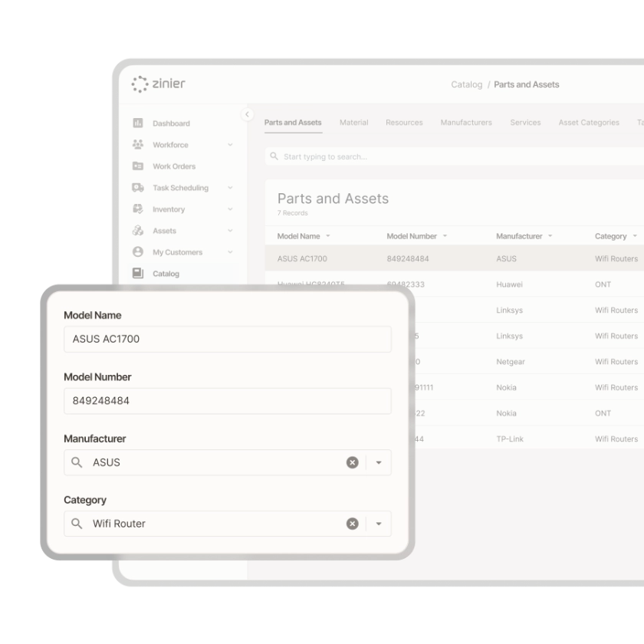644x644 pixels.
Task: Open the Manufacturer dropdown arrow
Action: [x=379, y=462]
